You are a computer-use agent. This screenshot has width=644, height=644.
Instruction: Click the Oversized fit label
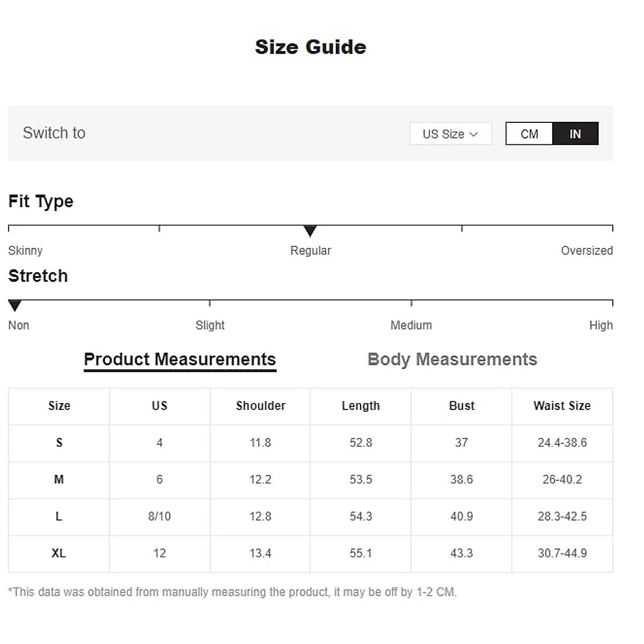587,251
